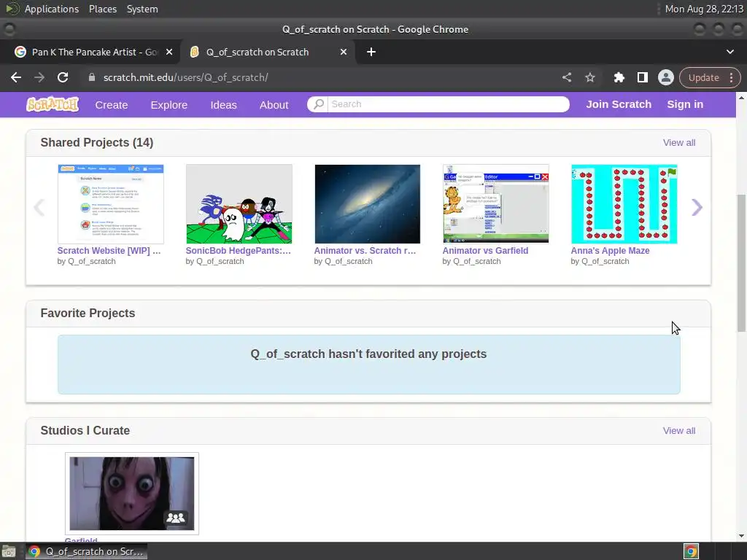Open Anna's Apple Maze title link
Screen dimensions: 747x560
611,251
